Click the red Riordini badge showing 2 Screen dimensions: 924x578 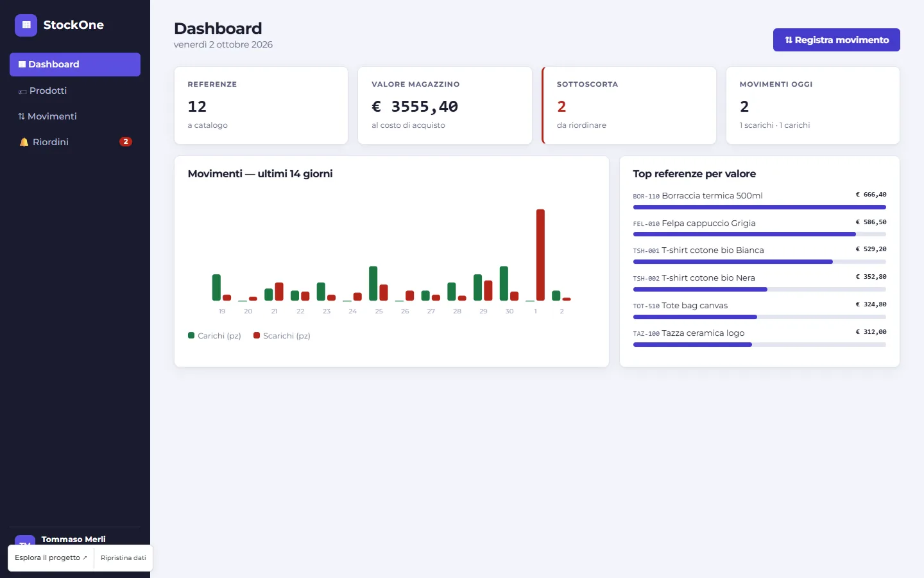pos(126,141)
